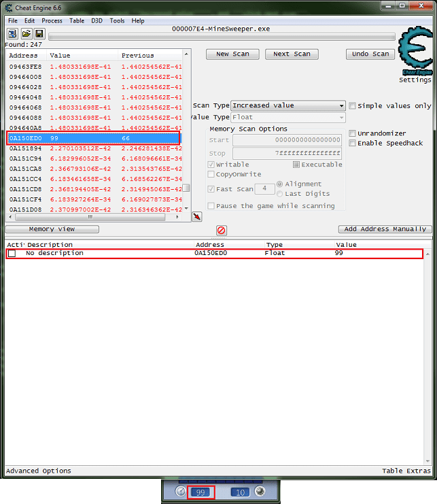Click the Minesweeper mine icon
This screenshot has width=437, height=504.
260,491
